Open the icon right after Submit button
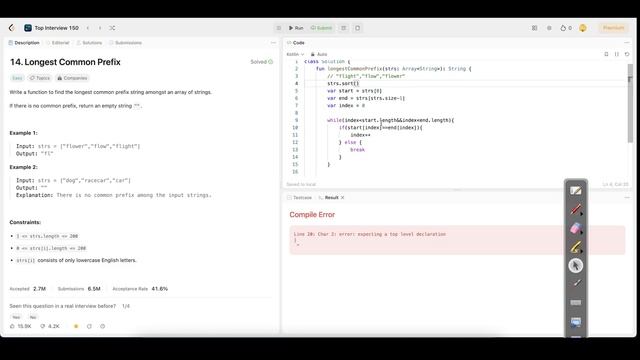The image size is (640, 360). click(344, 28)
